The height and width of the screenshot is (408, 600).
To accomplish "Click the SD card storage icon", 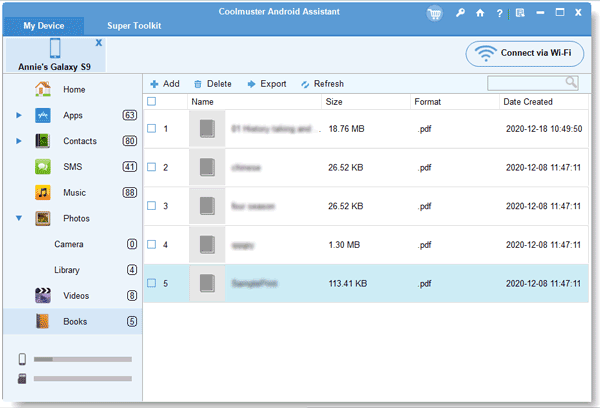I will tap(22, 379).
